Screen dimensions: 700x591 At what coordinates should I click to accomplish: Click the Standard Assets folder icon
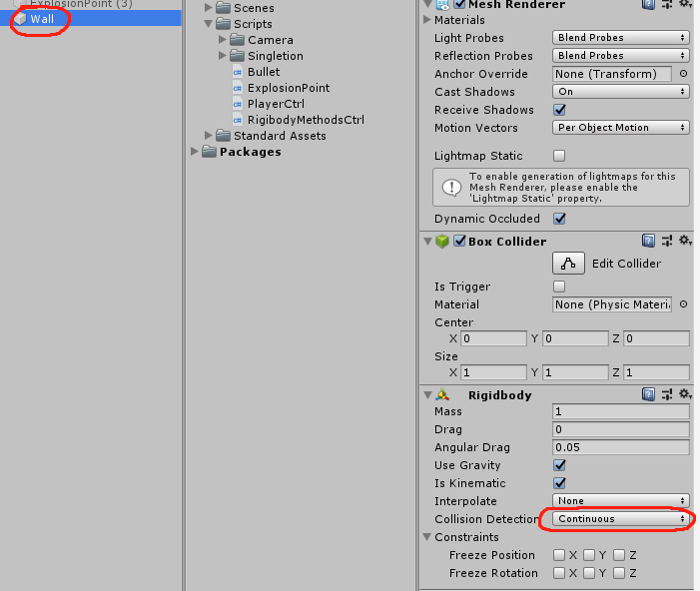pos(224,135)
